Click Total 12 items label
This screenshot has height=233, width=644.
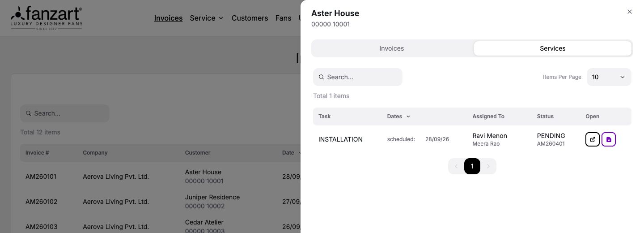click(40, 132)
